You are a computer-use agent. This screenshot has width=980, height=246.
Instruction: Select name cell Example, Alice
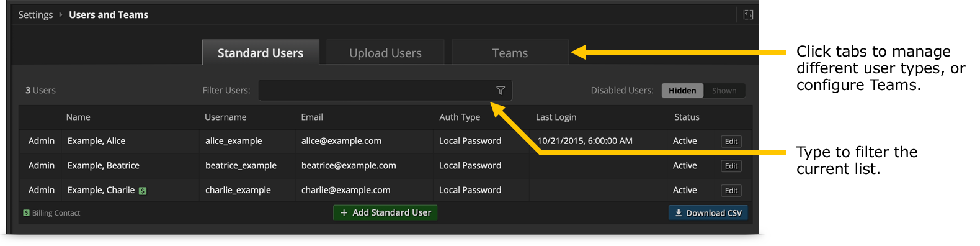tap(96, 141)
